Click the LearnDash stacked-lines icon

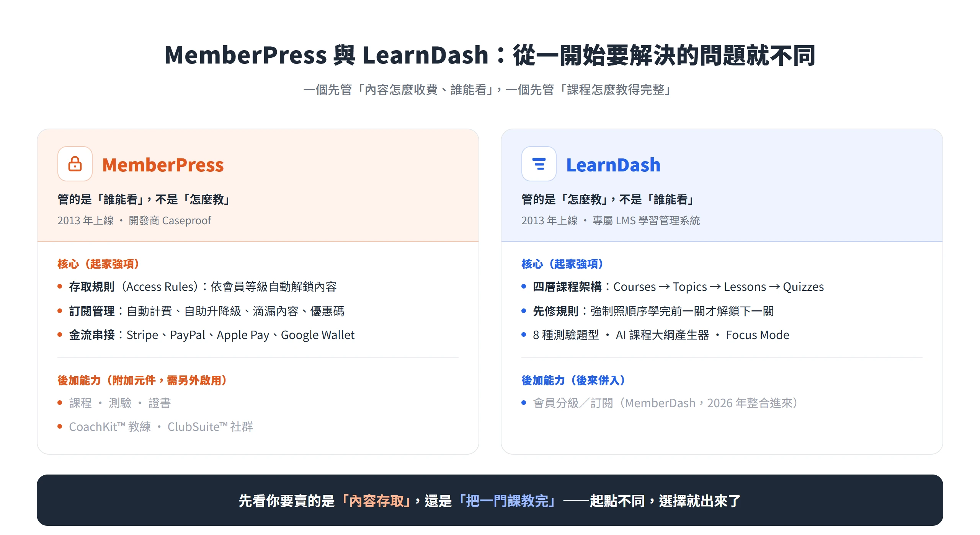click(x=539, y=164)
